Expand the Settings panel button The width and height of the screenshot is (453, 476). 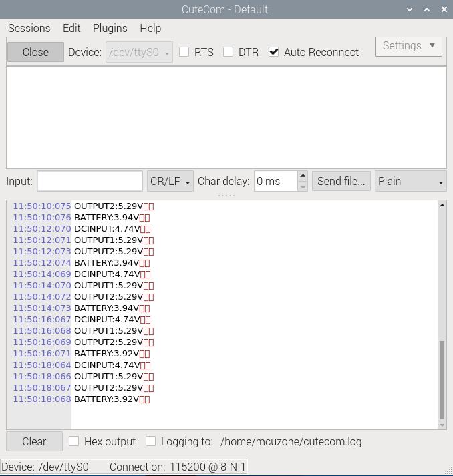pos(409,46)
